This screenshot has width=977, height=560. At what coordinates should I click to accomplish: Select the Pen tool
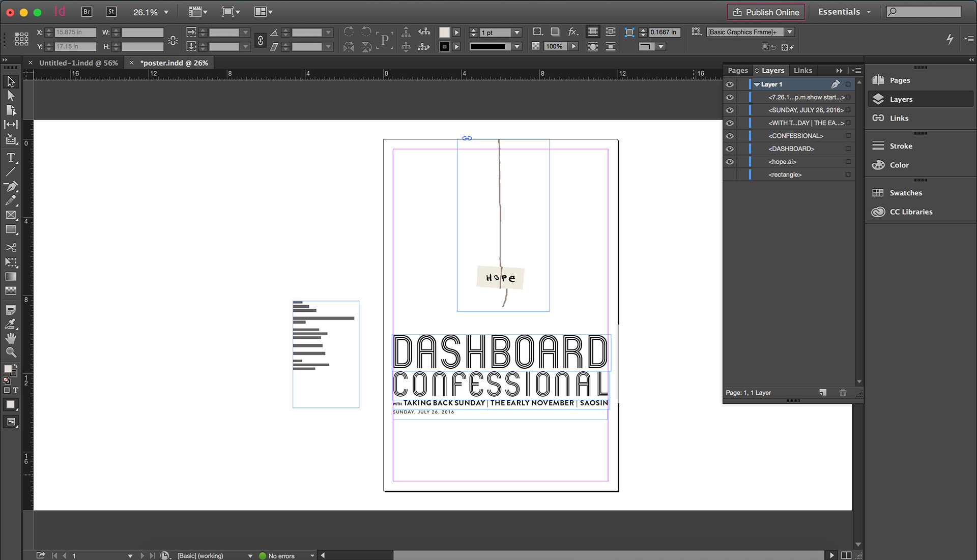(11, 186)
